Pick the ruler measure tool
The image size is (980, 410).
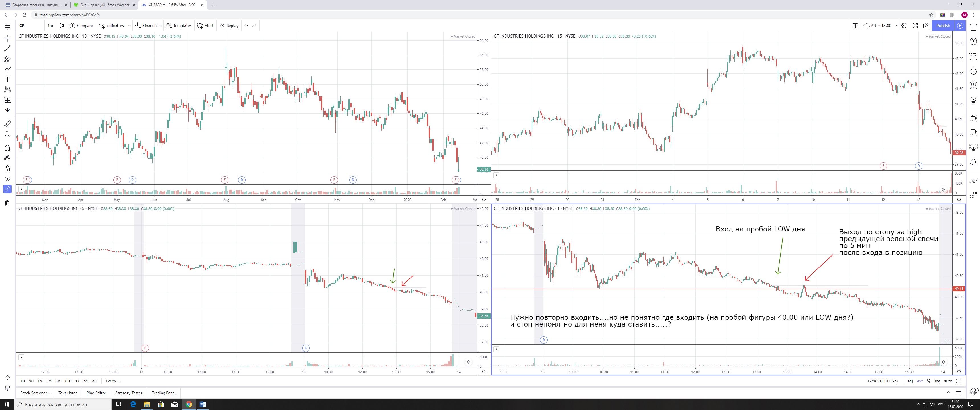[7, 124]
